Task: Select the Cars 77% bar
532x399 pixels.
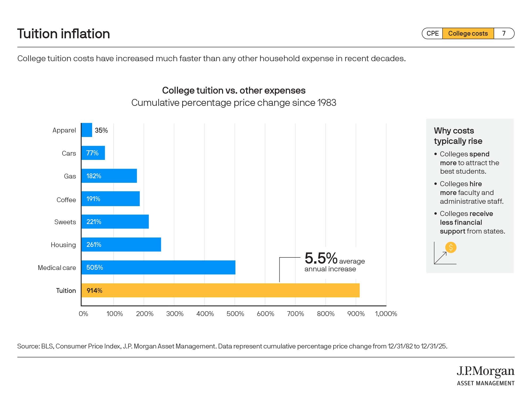Action: [93, 153]
